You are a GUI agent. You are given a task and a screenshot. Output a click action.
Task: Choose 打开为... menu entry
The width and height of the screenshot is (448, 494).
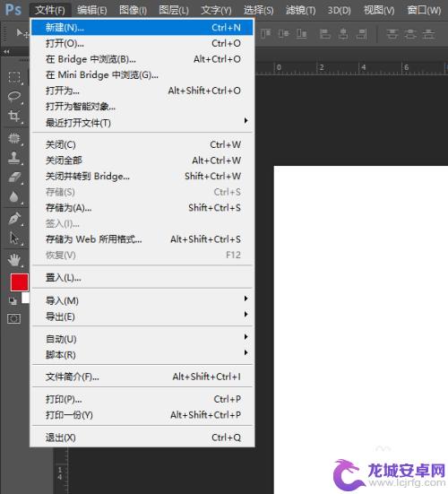tap(142, 91)
